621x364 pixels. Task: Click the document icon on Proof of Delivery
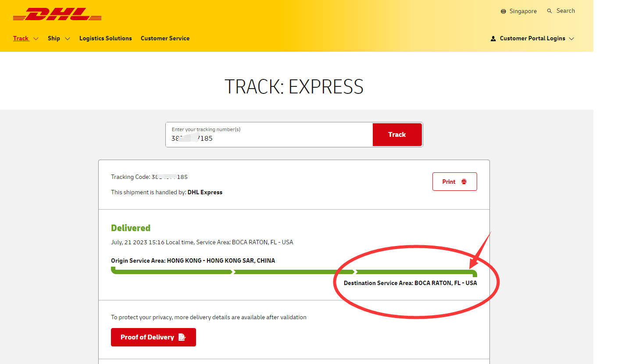pyautogui.click(x=182, y=337)
